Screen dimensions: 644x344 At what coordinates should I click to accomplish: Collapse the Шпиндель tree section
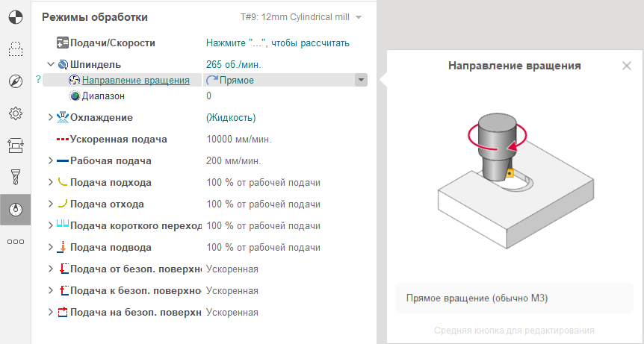point(51,65)
